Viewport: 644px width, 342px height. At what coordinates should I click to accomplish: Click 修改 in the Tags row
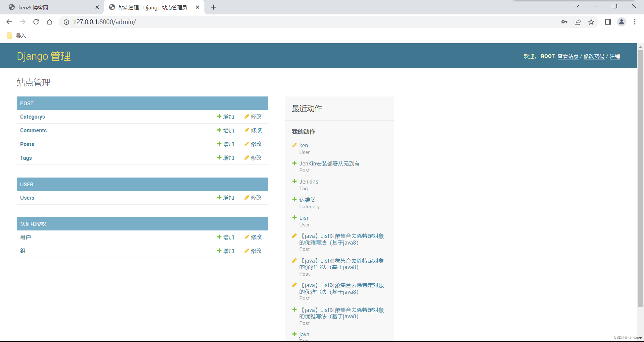click(x=253, y=158)
